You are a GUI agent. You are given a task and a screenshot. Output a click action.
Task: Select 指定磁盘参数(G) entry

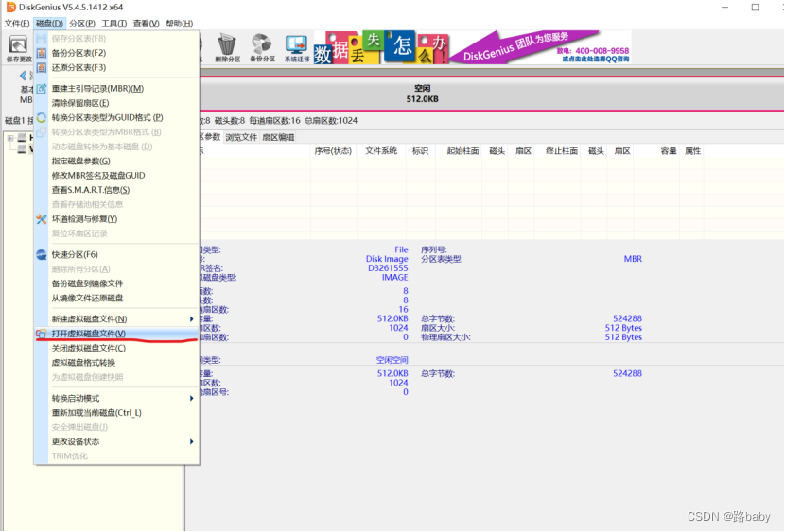pyautogui.click(x=116, y=161)
